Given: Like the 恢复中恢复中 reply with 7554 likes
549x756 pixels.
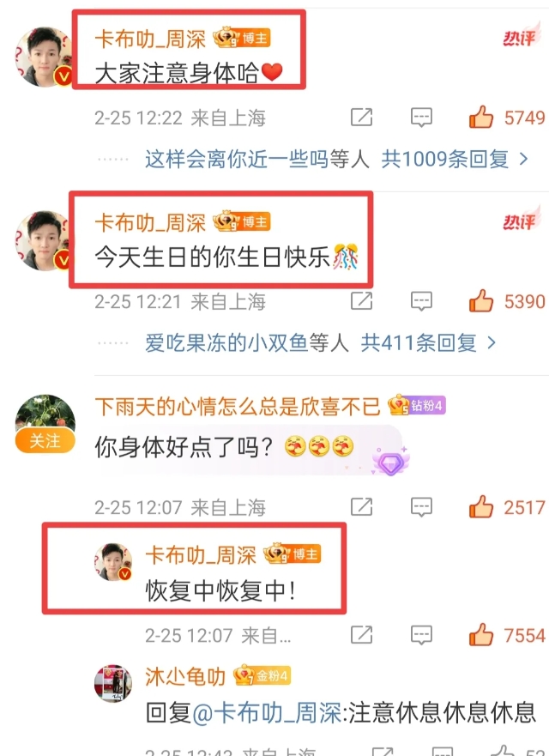Looking at the screenshot, I should coord(481,634).
